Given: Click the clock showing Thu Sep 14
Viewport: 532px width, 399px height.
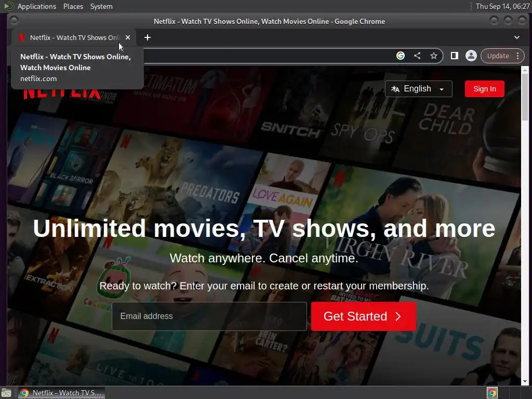Looking at the screenshot, I should coord(502,6).
